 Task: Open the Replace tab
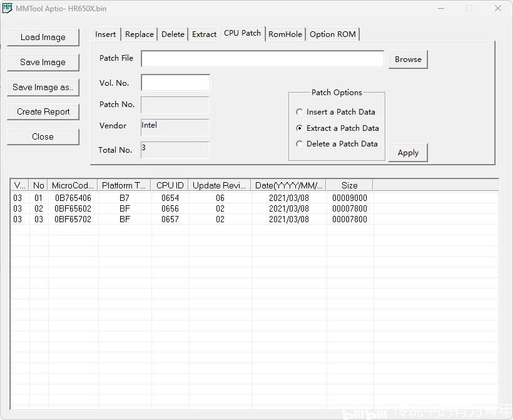140,34
